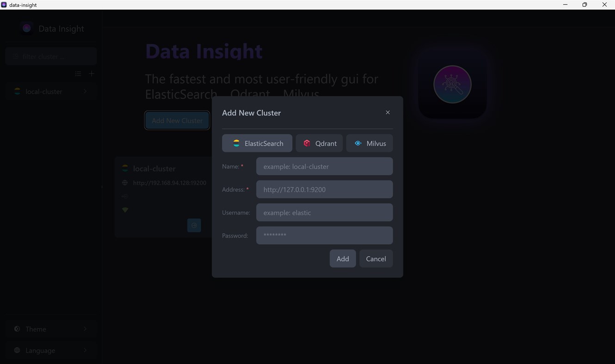Expand the Theme chevron arrow

pos(85,329)
